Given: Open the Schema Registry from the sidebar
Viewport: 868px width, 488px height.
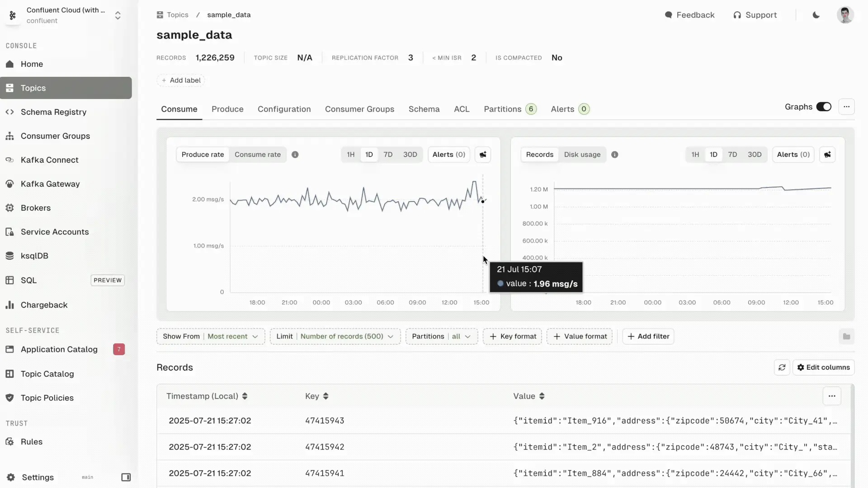Looking at the screenshot, I should (x=53, y=112).
